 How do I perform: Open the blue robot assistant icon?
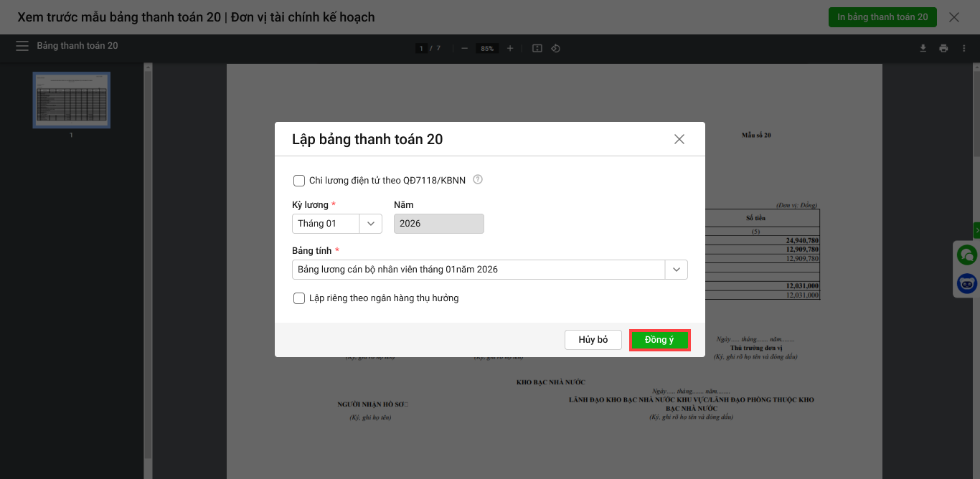coord(967,284)
